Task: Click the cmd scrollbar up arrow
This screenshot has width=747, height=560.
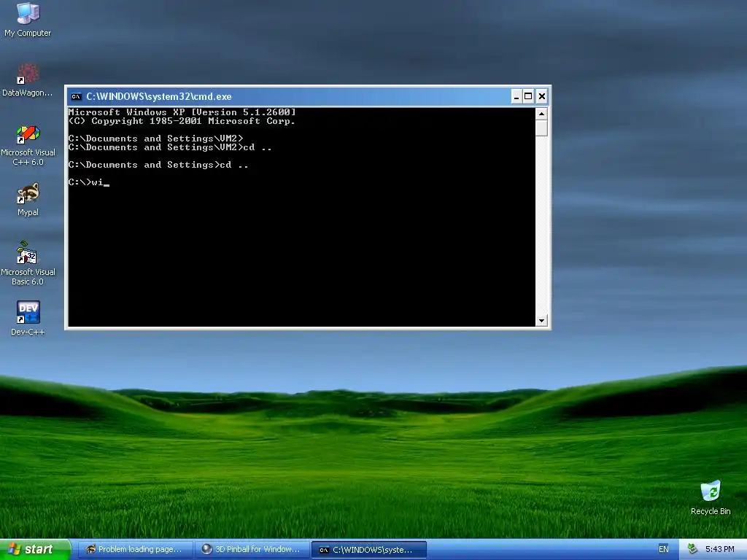Action: click(541, 114)
